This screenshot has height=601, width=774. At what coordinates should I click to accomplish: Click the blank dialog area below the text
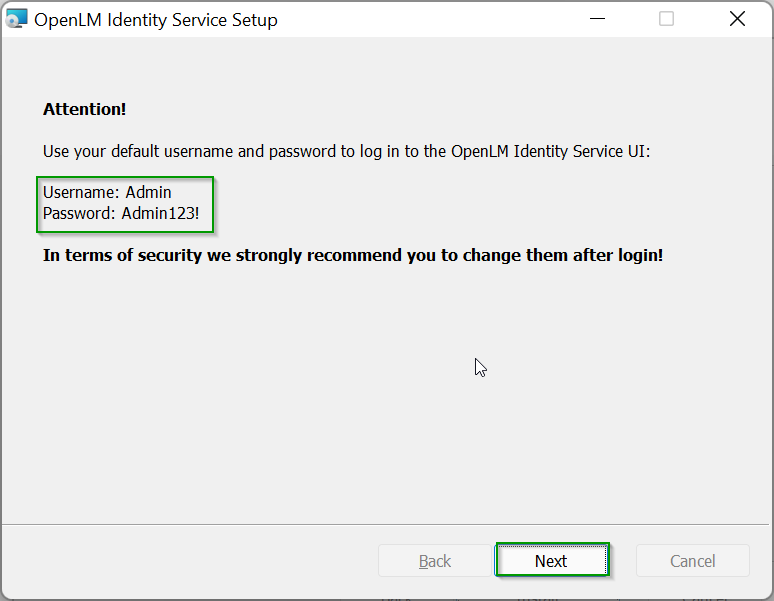[x=300, y=400]
